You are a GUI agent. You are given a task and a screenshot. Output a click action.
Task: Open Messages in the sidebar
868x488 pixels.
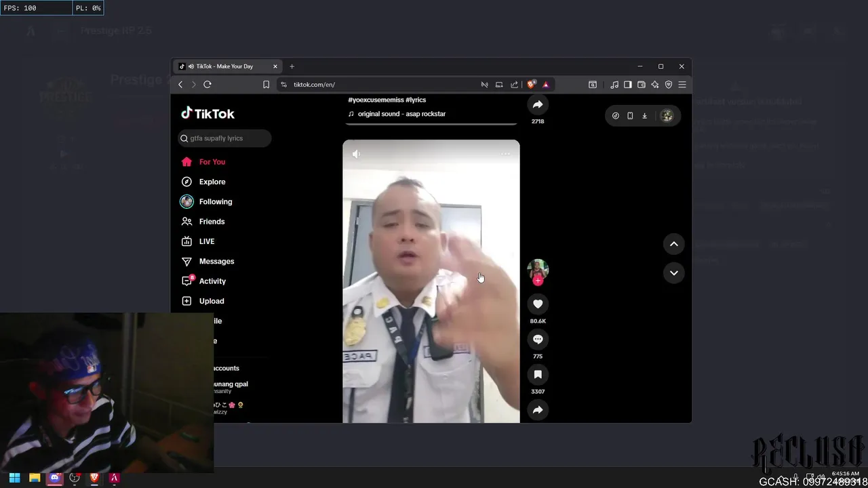[208, 261]
